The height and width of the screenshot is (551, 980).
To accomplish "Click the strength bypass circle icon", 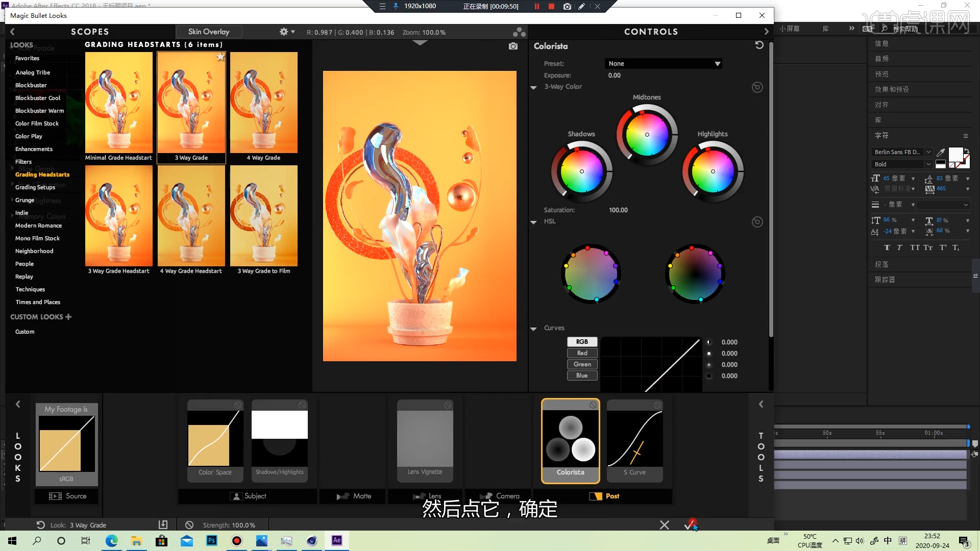I will point(189,525).
